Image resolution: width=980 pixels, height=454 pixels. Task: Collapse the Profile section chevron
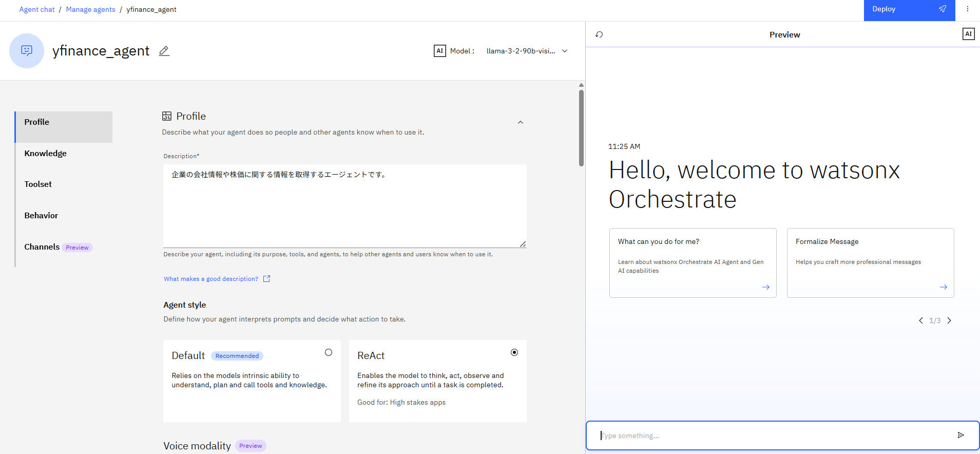[521, 122]
